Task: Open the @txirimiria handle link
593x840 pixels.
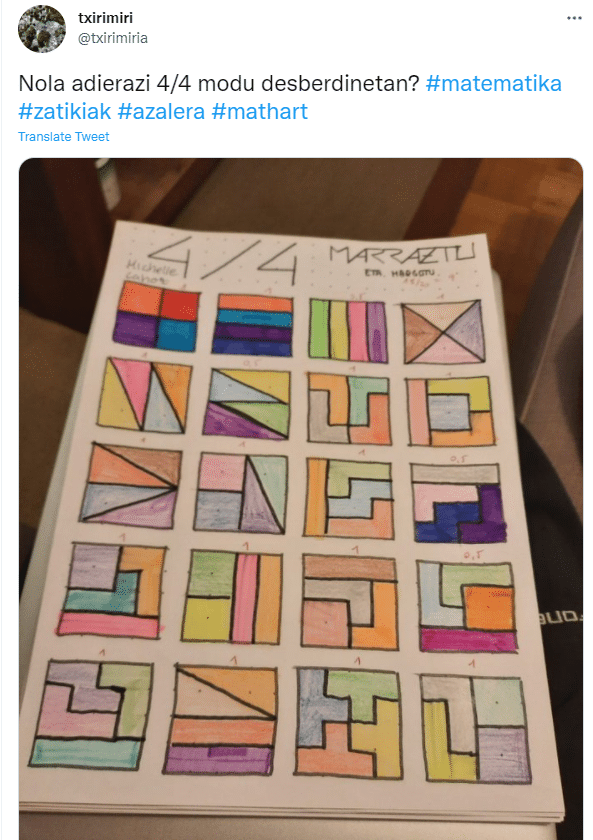Action: pyautogui.click(x=113, y=38)
